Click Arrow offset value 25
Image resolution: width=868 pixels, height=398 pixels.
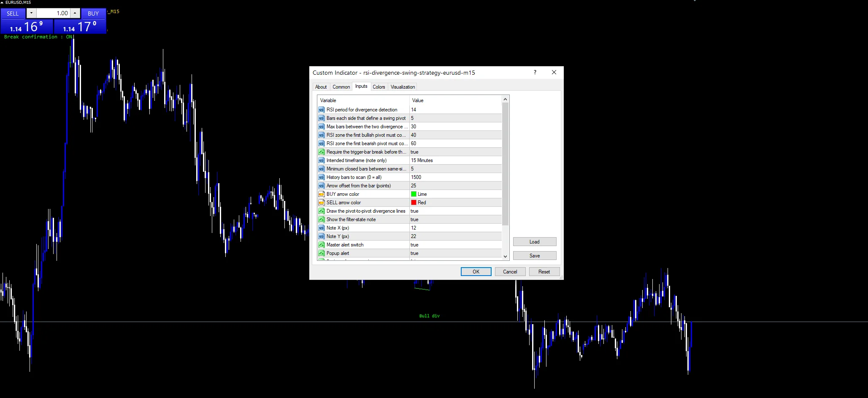point(456,186)
